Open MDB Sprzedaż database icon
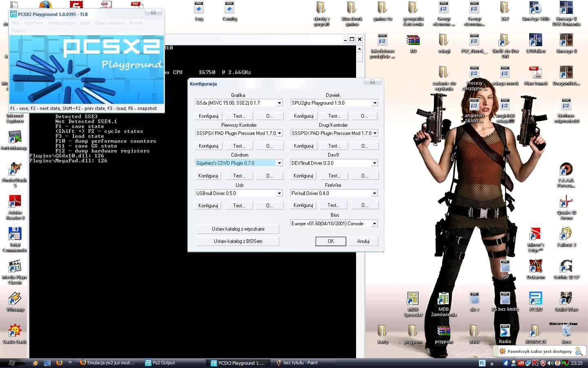This screenshot has width=588, height=368. (x=413, y=304)
